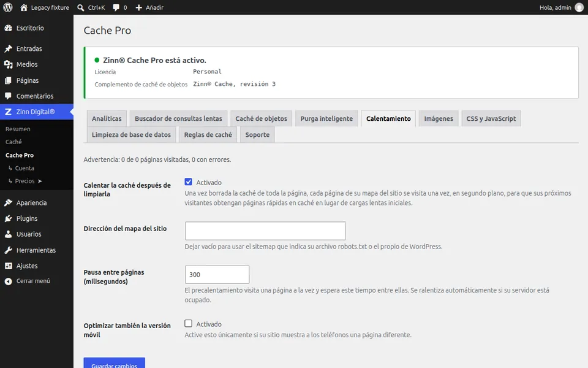This screenshot has width=588, height=368.
Task: Switch to CSS y JavaScript tab
Action: [491, 118]
